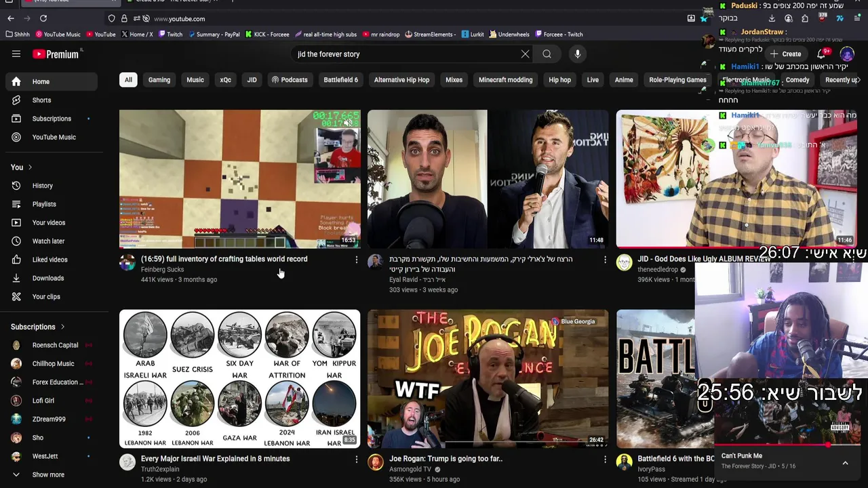Select the Anime filter chip

coord(624,80)
